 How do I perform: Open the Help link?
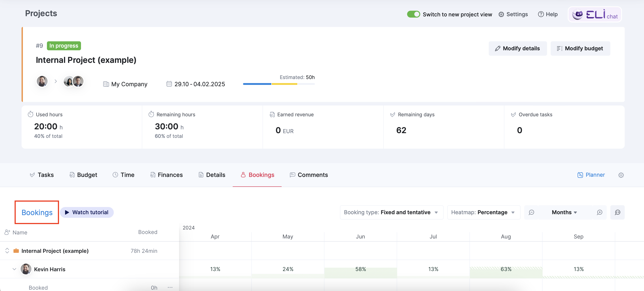[548, 14]
